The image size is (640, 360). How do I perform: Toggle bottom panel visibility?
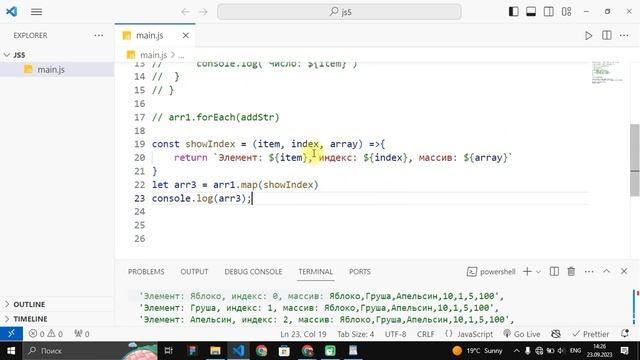[531, 11]
